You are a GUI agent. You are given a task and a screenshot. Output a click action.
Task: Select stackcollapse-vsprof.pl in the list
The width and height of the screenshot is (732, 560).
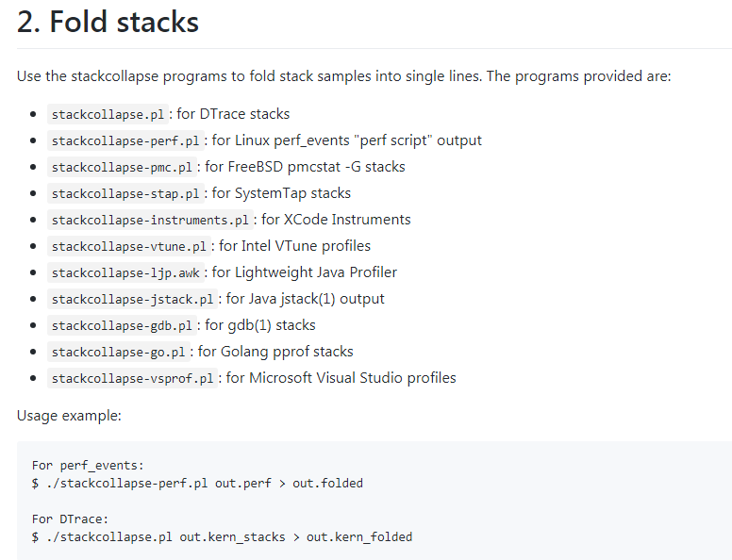pyautogui.click(x=133, y=378)
